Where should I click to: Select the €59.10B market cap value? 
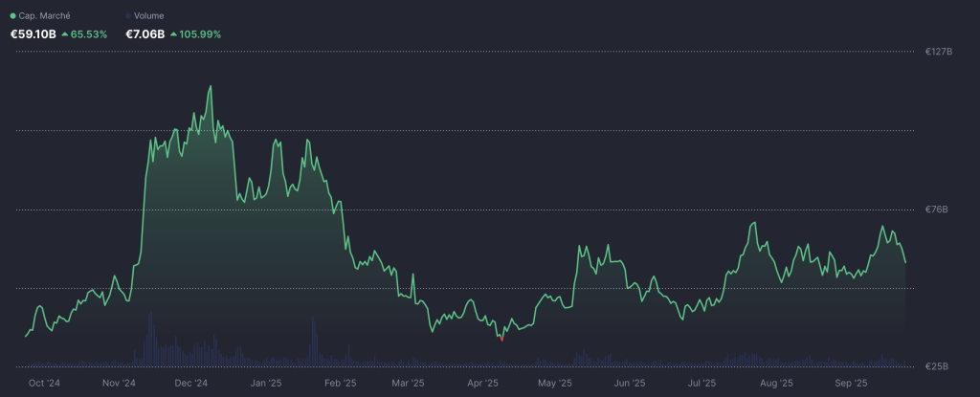[32, 34]
